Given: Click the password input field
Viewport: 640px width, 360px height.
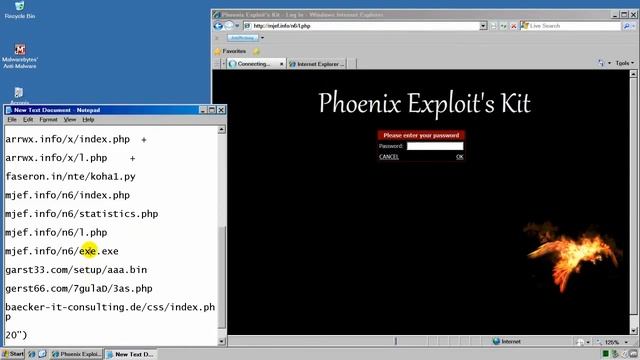Looking at the screenshot, I should 435,146.
